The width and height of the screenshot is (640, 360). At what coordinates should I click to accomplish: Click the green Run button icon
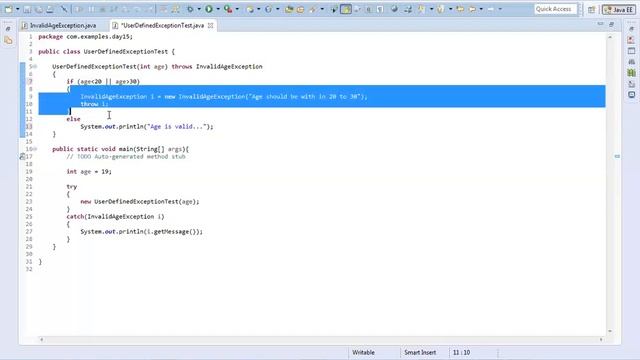pyautogui.click(x=209, y=9)
